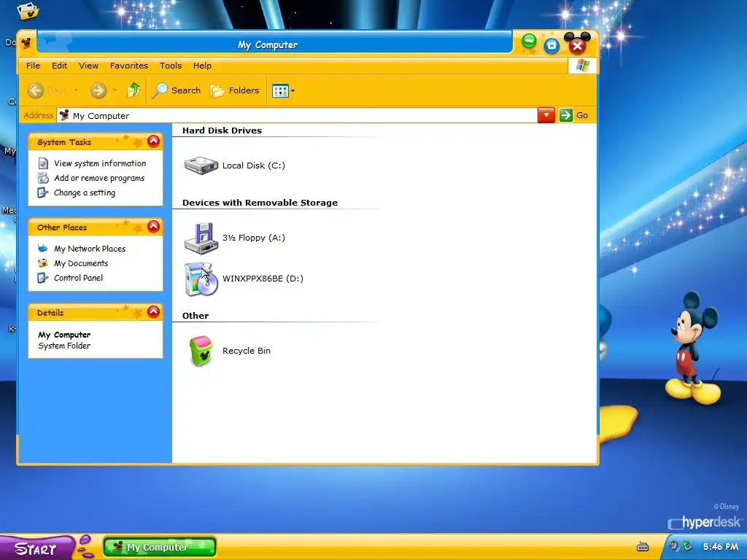Click the WINXPPX86BE (D:) label
The width and height of the screenshot is (747, 560).
click(x=263, y=279)
